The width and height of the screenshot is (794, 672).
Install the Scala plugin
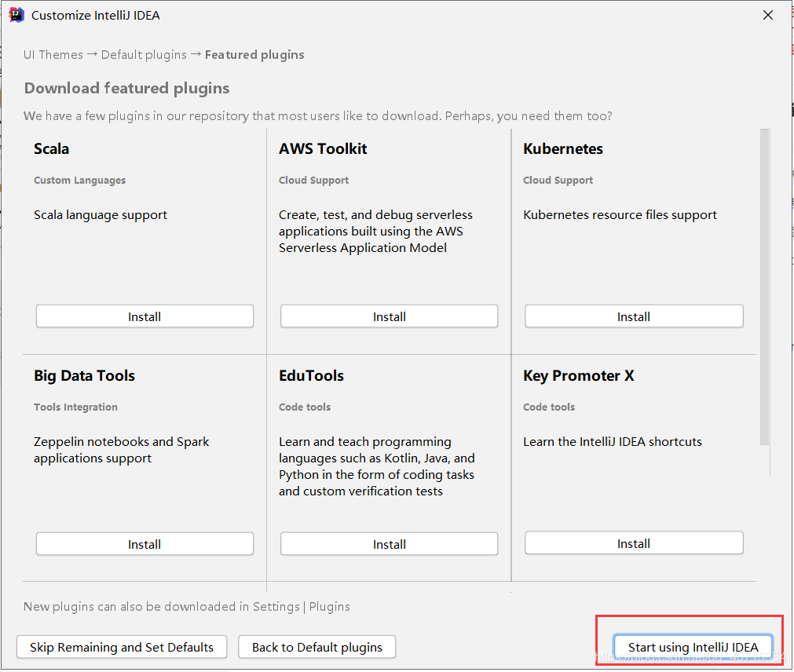coord(145,316)
